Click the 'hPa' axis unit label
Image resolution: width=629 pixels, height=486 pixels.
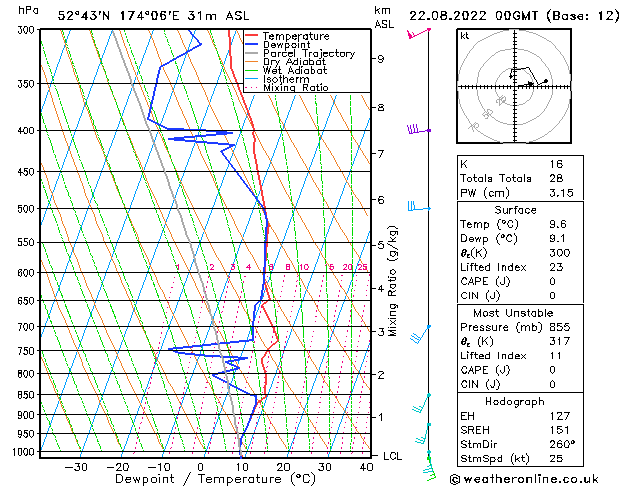tap(28, 11)
